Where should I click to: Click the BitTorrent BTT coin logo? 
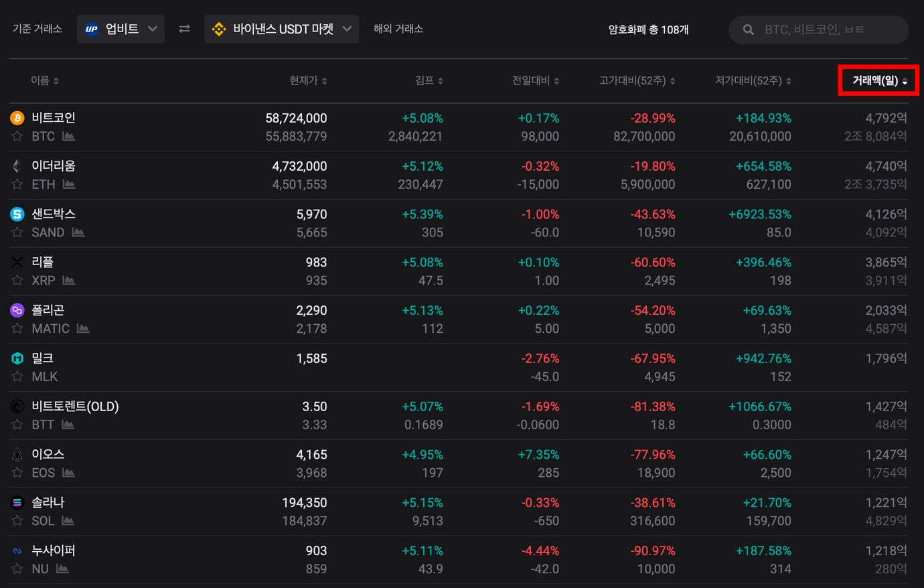click(x=17, y=407)
